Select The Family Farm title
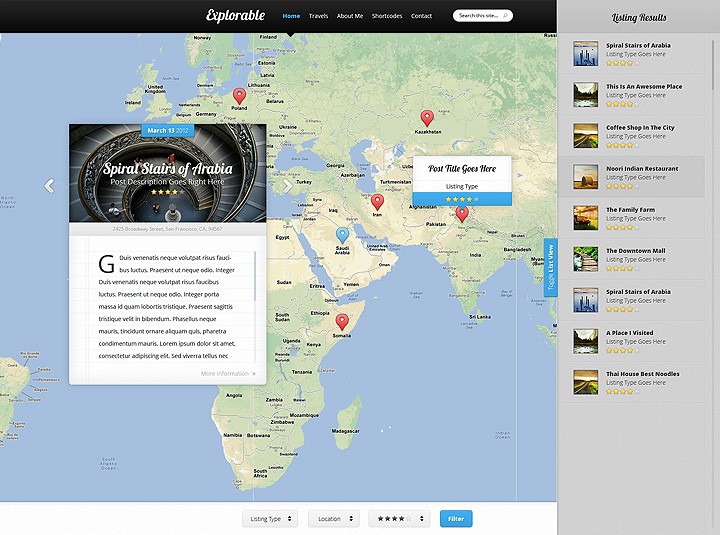 coord(630,209)
